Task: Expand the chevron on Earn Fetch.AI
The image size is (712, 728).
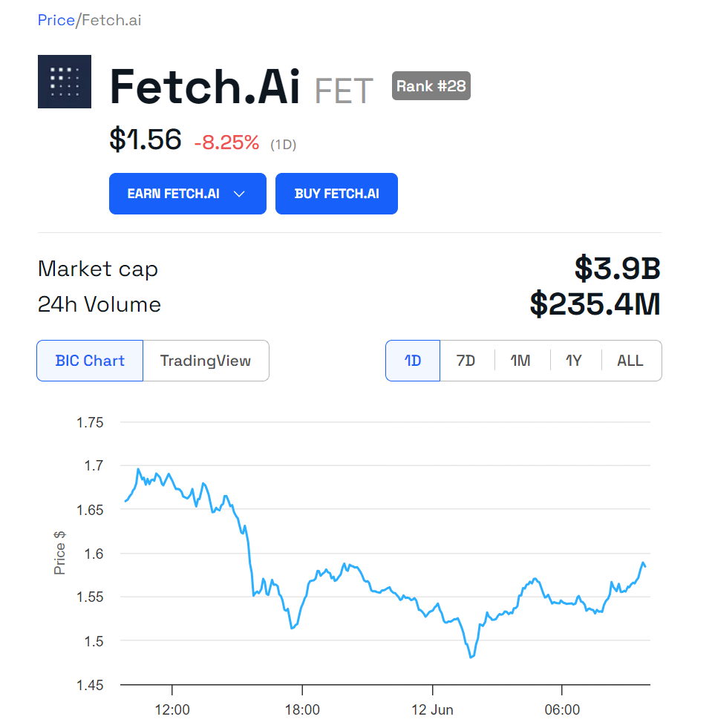Action: [239, 194]
